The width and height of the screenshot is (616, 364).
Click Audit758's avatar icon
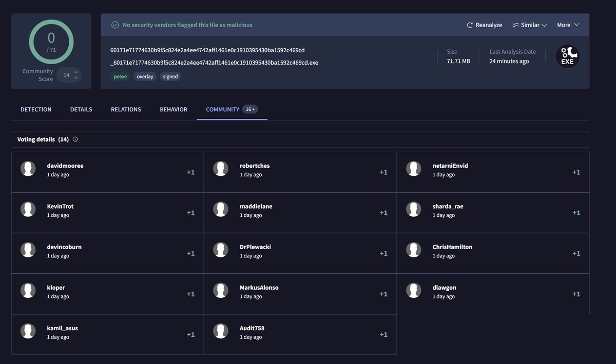(x=221, y=331)
